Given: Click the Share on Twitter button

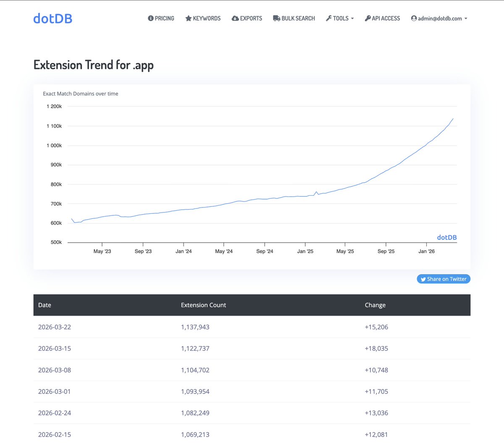Looking at the screenshot, I should pos(444,279).
